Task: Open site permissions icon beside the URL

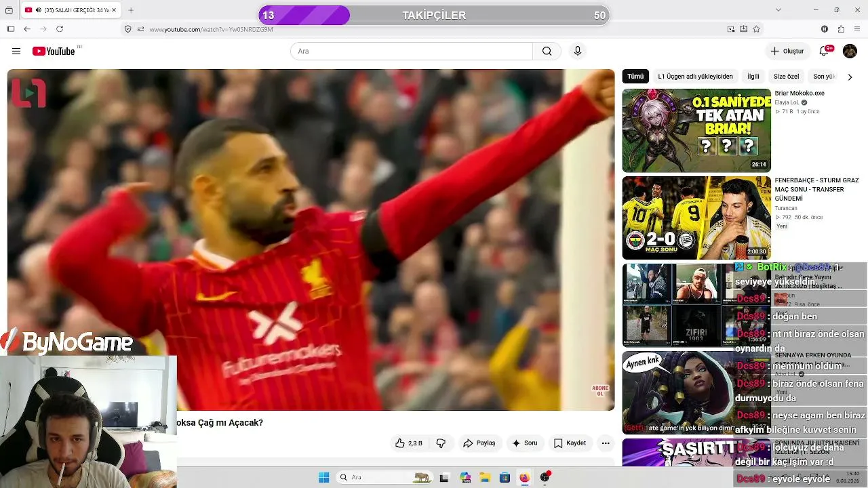Action: (x=141, y=29)
